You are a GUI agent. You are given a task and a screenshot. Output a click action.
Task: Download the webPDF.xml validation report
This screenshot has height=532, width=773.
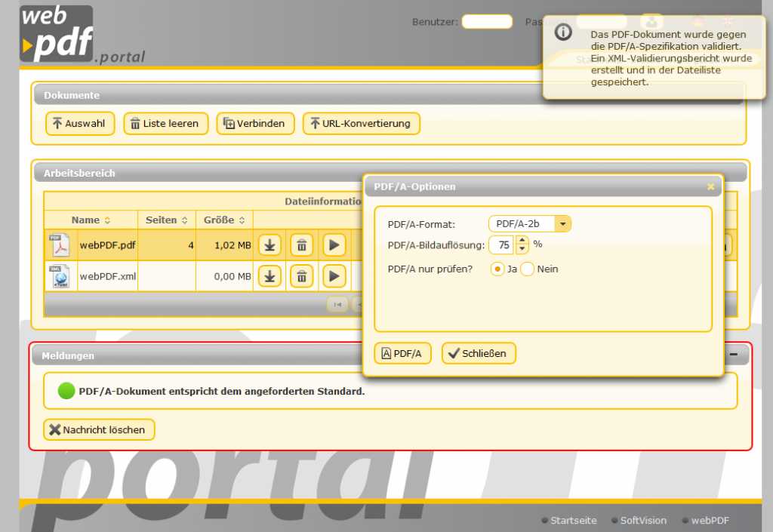269,275
